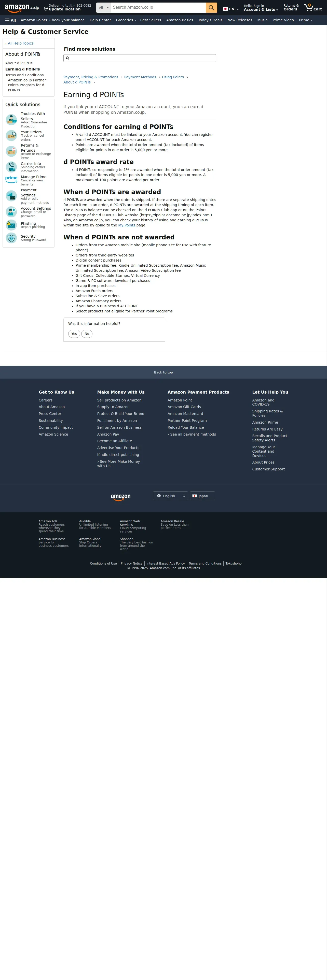Click the footer Japan country selector
This screenshot has width=327, height=980.
pyautogui.click(x=202, y=496)
